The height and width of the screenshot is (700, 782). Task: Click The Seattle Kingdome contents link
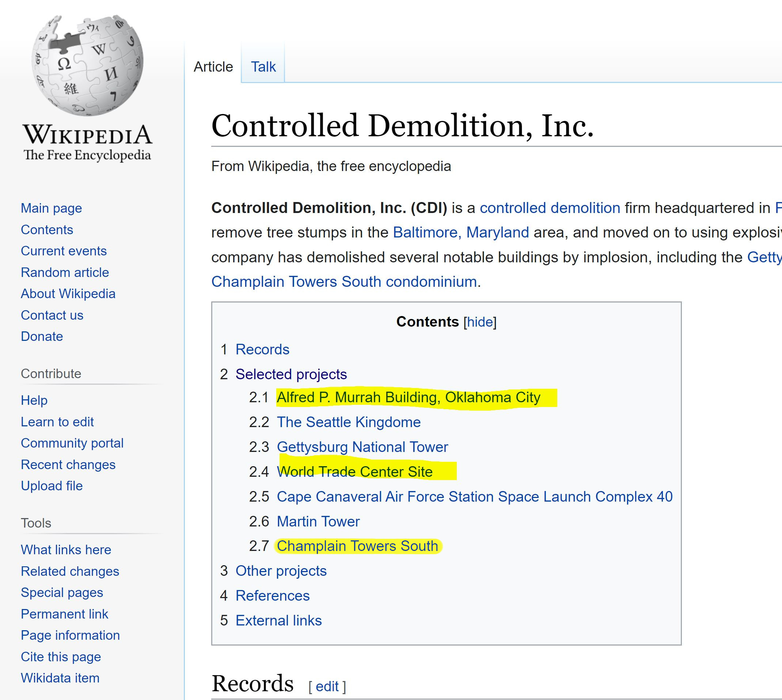tap(349, 422)
